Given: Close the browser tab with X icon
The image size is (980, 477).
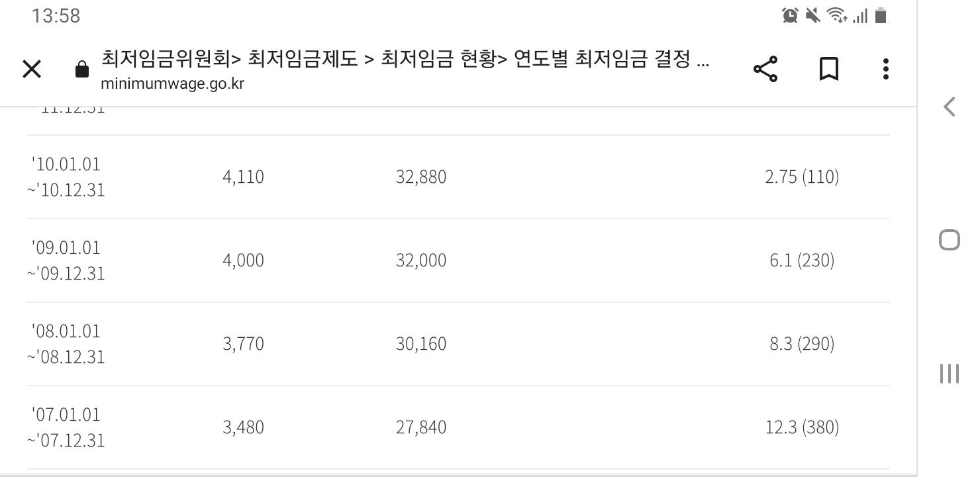Looking at the screenshot, I should 32,68.
